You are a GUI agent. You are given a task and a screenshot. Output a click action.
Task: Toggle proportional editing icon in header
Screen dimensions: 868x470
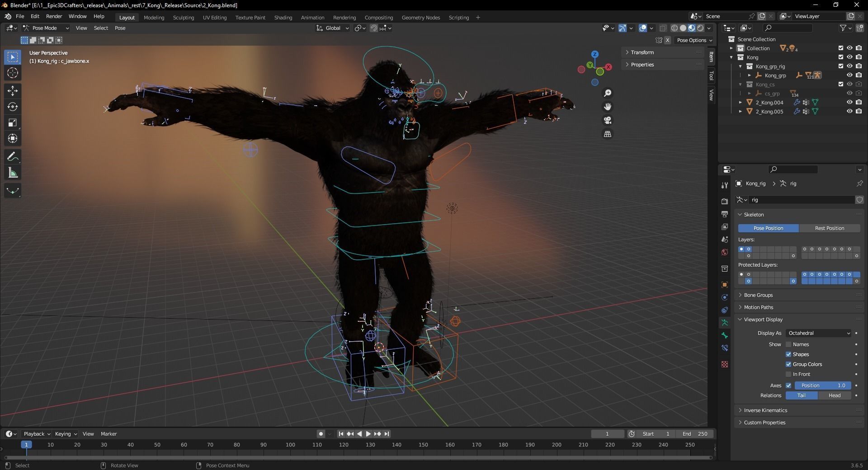(374, 28)
